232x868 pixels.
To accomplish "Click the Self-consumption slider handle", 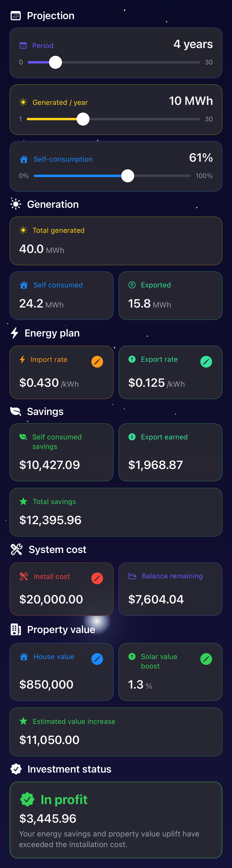I will point(128,176).
